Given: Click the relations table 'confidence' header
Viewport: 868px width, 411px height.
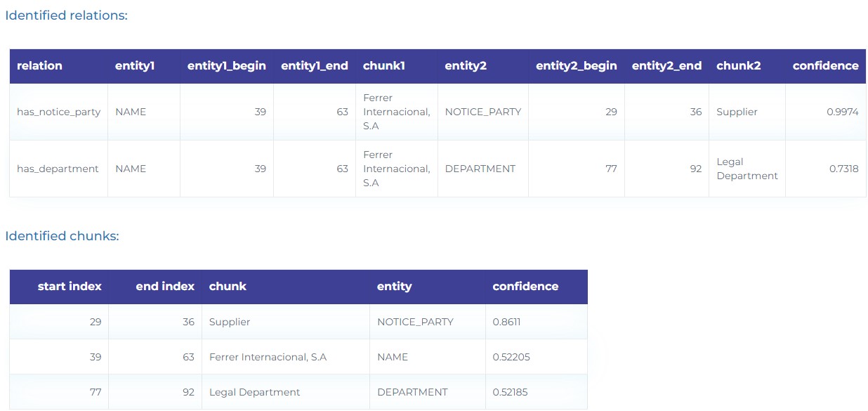Looking at the screenshot, I should click(x=825, y=66).
